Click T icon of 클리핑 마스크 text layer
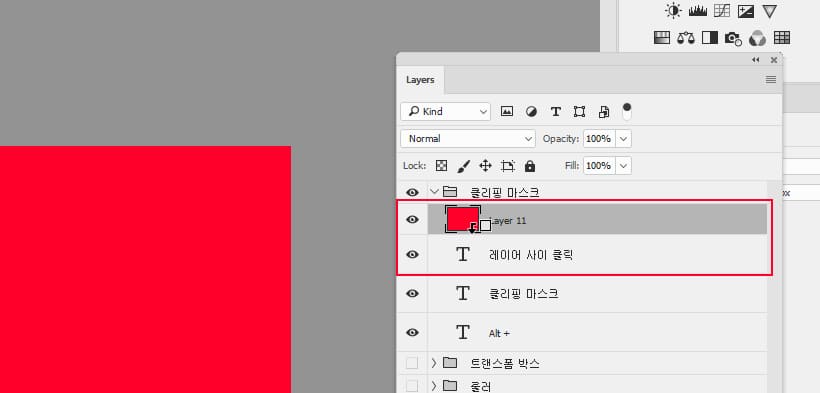The image size is (820, 393). (x=463, y=294)
